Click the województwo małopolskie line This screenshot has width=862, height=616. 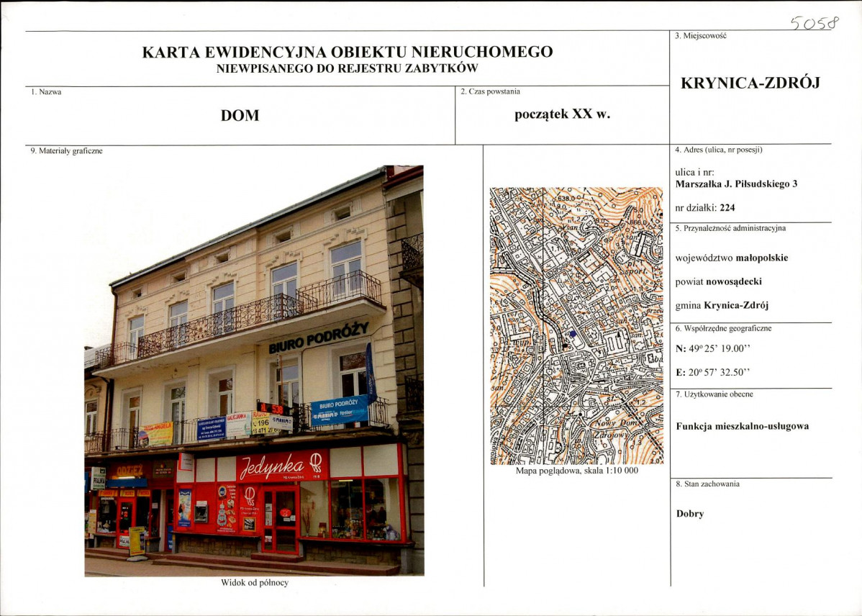(x=732, y=258)
